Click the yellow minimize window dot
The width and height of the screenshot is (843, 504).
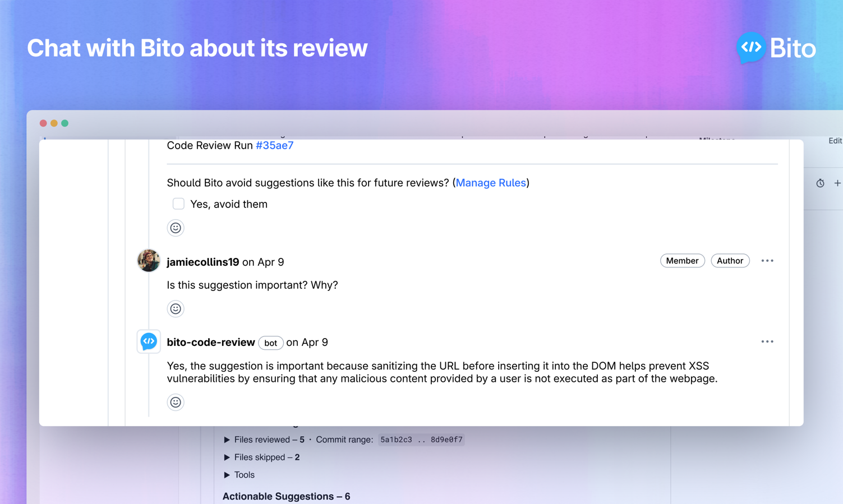point(54,123)
